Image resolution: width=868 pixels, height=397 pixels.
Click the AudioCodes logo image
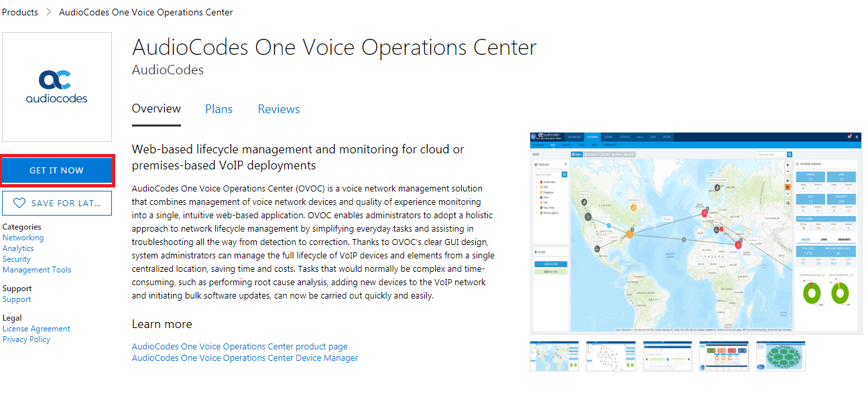tap(57, 87)
